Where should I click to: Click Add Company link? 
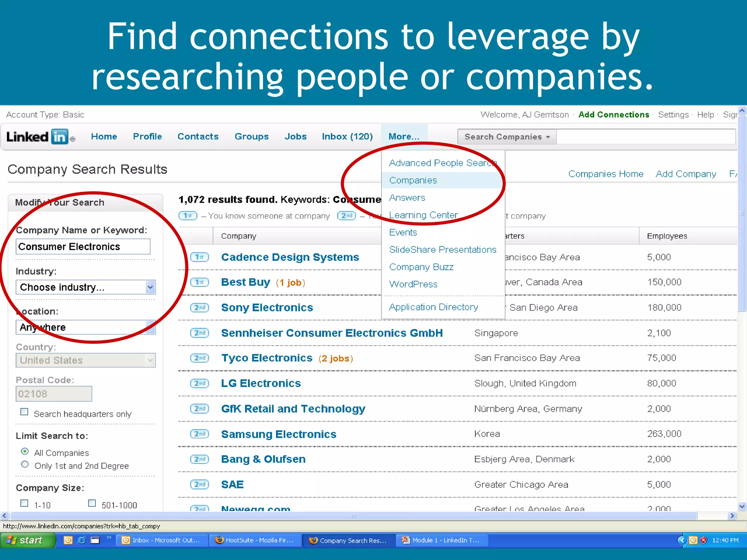(686, 174)
